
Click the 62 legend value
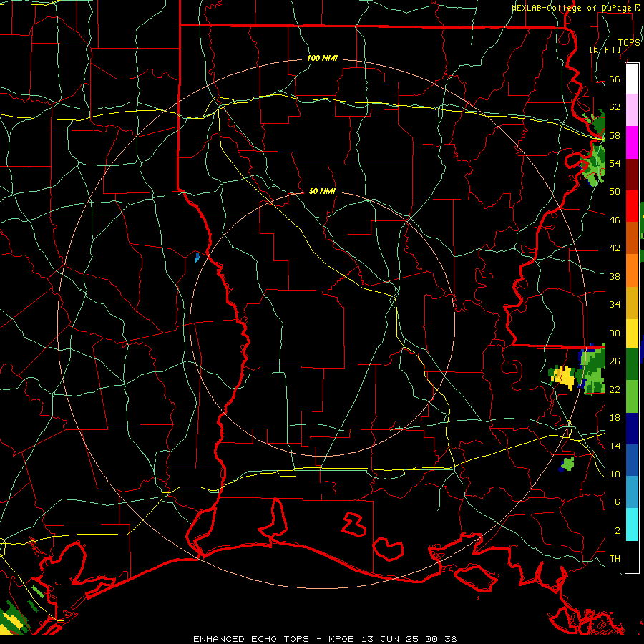click(615, 107)
